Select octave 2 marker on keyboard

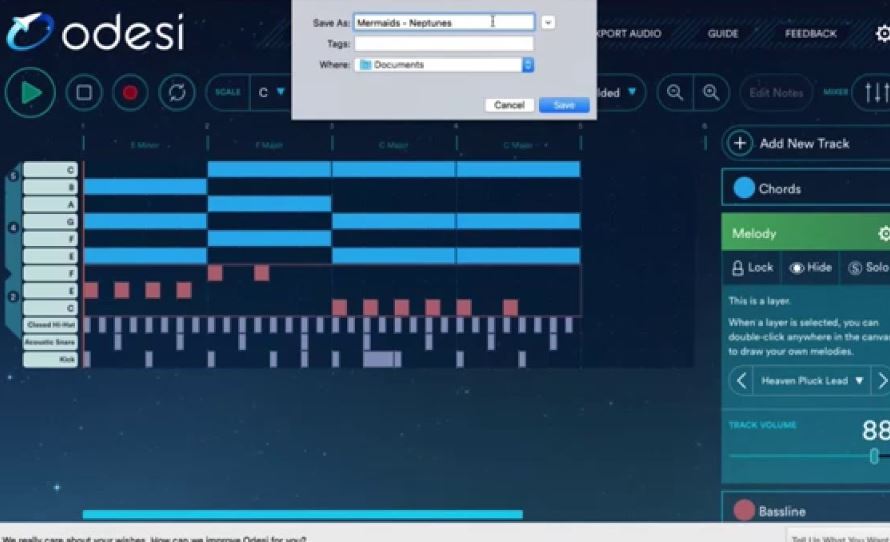tap(12, 297)
